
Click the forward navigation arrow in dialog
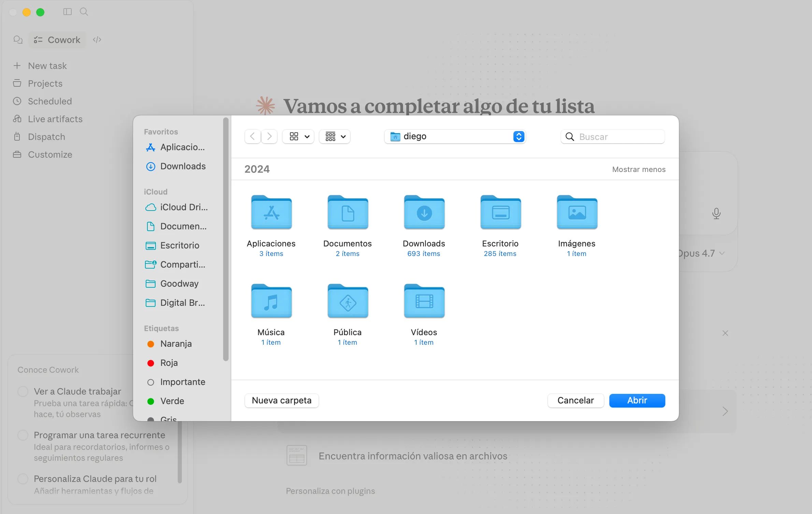click(x=269, y=137)
